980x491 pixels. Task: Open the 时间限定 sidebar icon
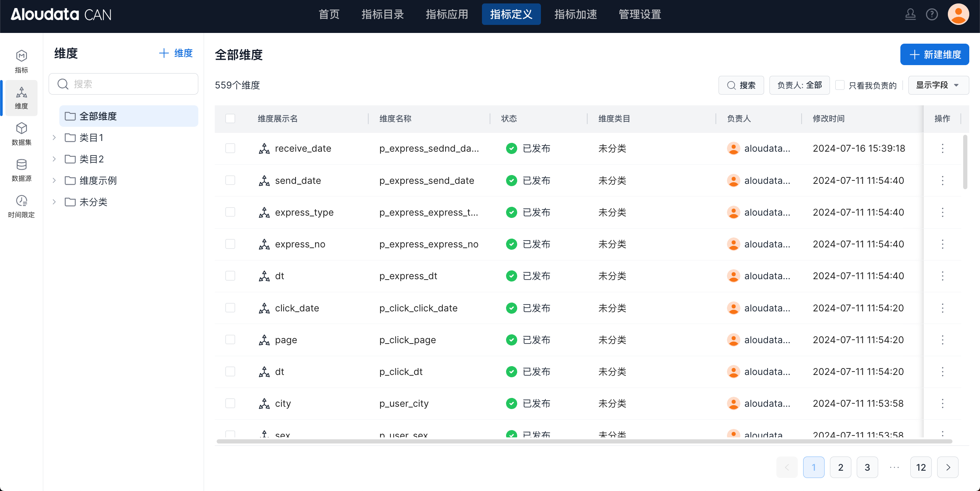coord(21,206)
